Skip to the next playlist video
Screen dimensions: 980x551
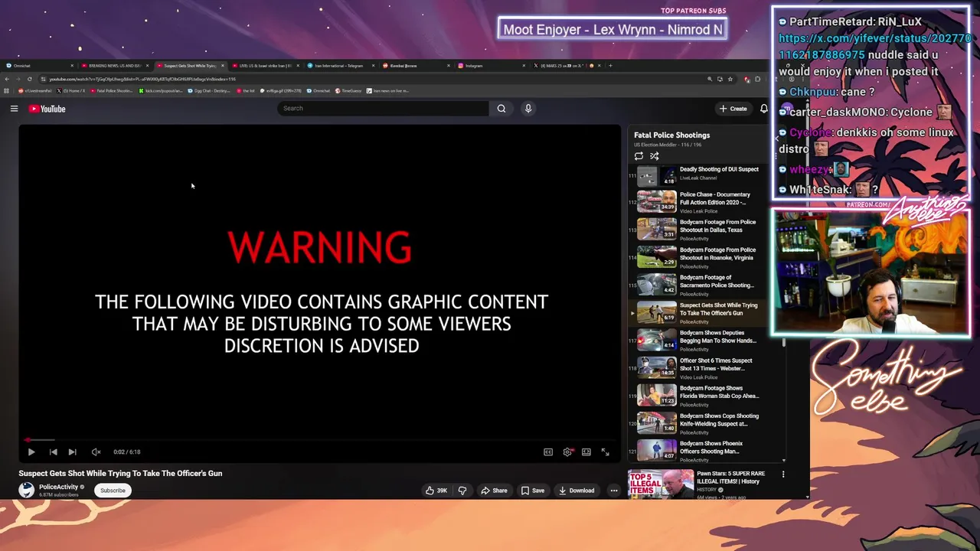[x=72, y=452]
